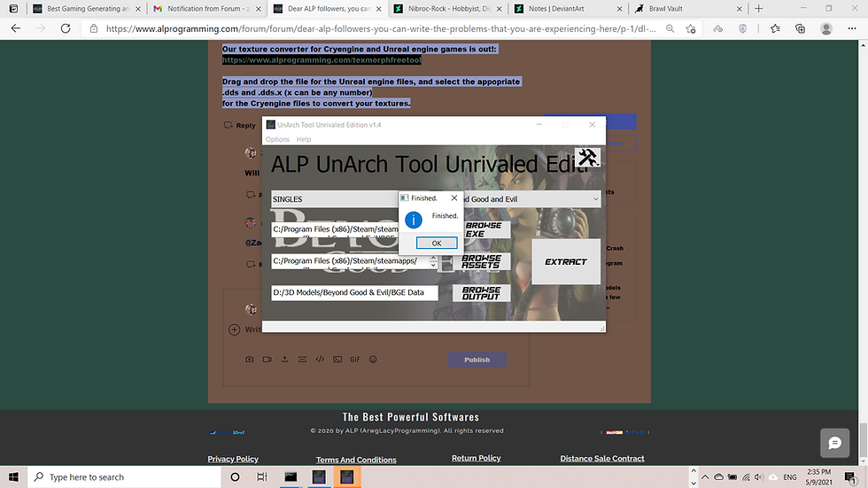The height and width of the screenshot is (488, 868).
Task: Insert code snippet icon
Action: coord(320,360)
